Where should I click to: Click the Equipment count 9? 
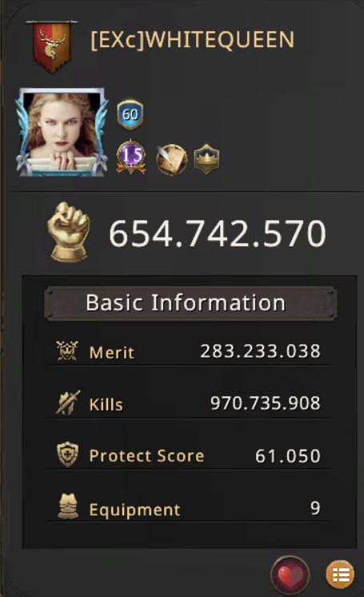point(315,507)
